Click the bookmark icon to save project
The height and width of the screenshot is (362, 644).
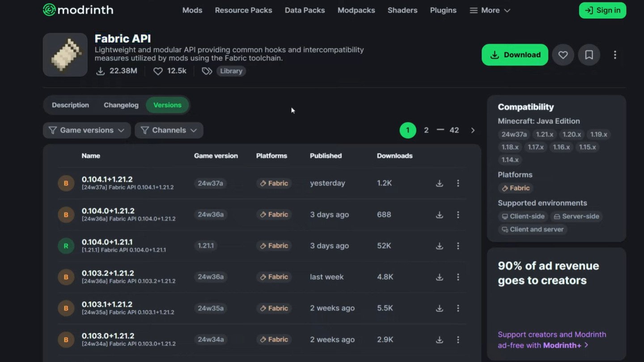tap(589, 55)
